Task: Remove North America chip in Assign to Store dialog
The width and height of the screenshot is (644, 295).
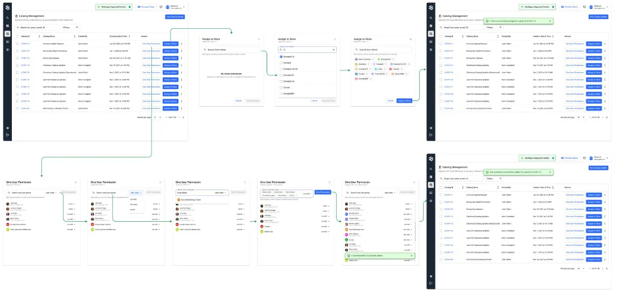Action: click(373, 59)
